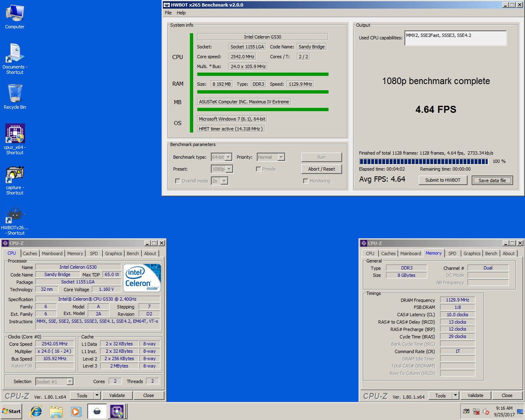525x420 pixels.
Task: Open SPD tab in right CPU-Z window
Action: [452, 253]
